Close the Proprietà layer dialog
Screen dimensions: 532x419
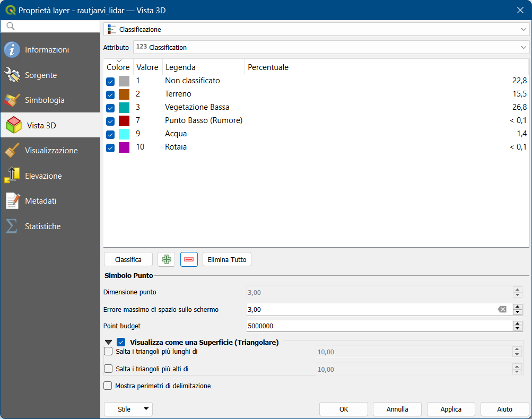[520, 10]
